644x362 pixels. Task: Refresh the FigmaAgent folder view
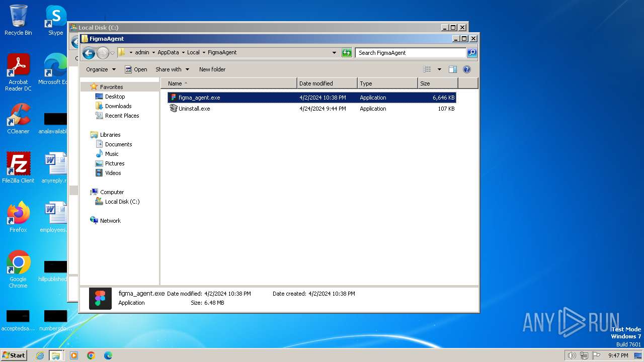pyautogui.click(x=347, y=52)
